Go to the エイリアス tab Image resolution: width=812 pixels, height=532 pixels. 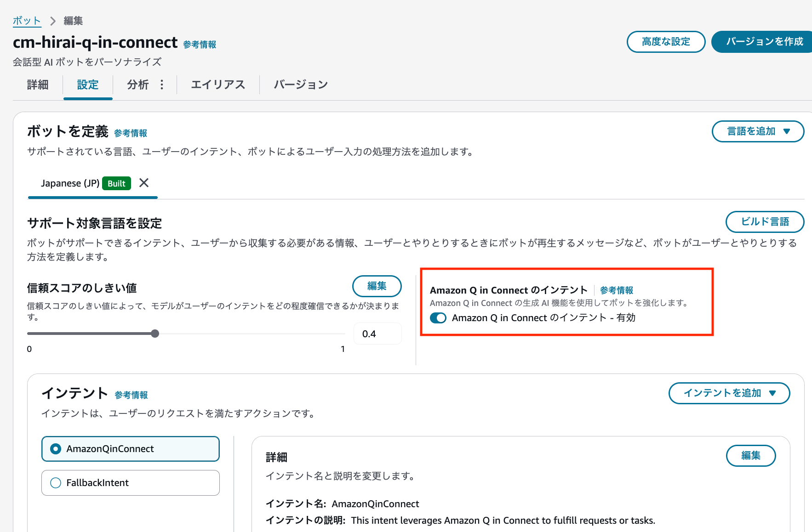[218, 85]
